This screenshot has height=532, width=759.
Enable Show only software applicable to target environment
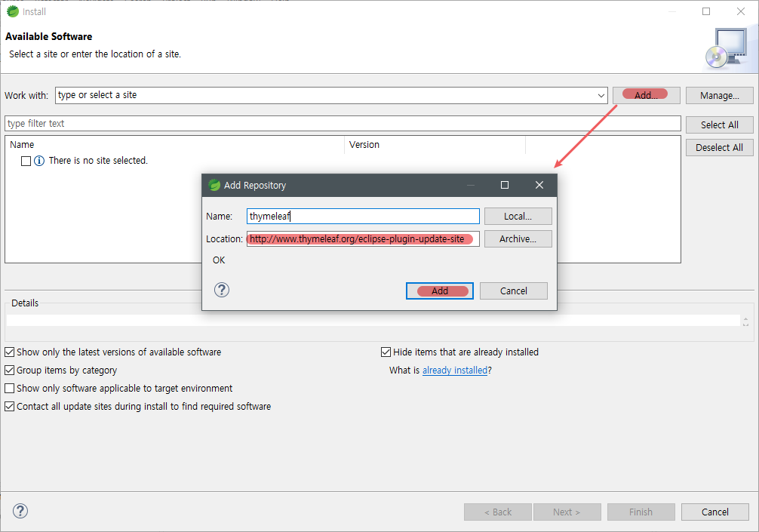tap(9, 389)
